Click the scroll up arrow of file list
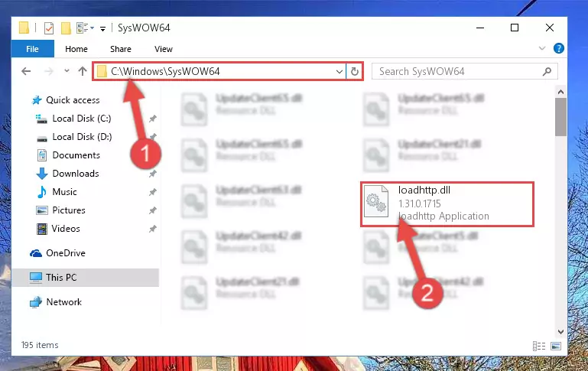Viewport: 588px width, 371px height. pos(560,92)
